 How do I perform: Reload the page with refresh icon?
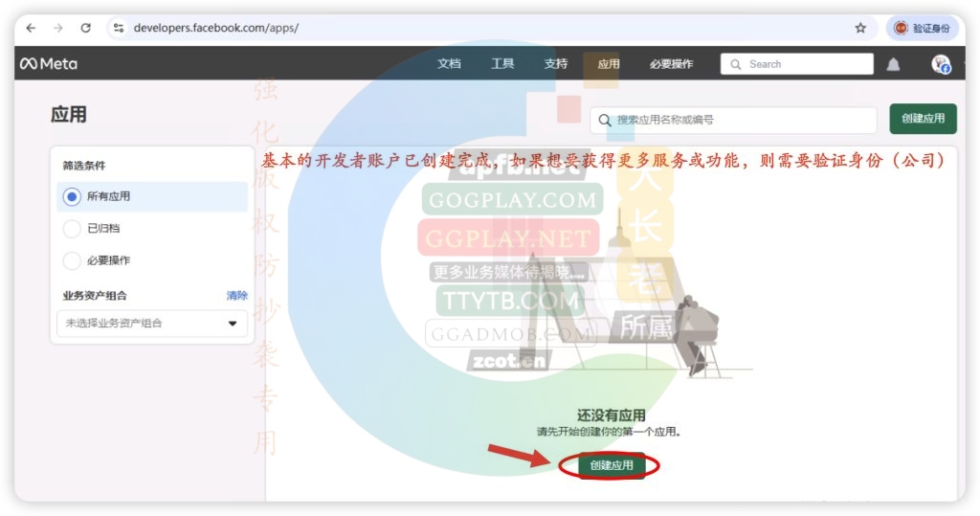[x=86, y=28]
